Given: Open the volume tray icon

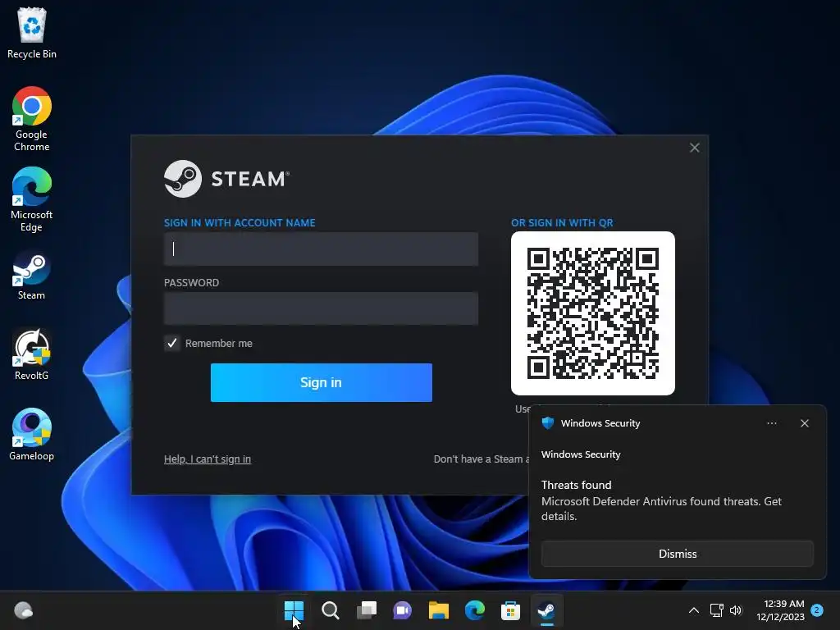Looking at the screenshot, I should click(736, 610).
